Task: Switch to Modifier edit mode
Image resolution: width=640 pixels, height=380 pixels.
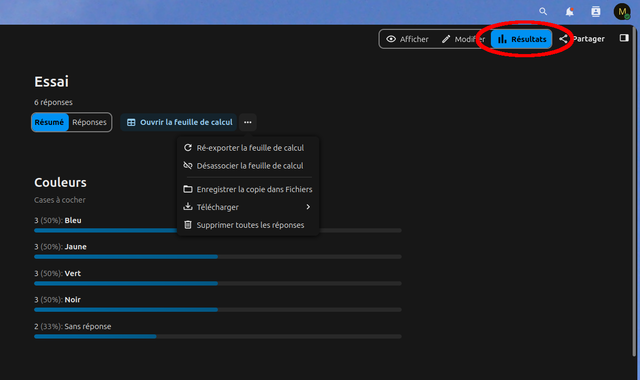Action: coord(463,39)
